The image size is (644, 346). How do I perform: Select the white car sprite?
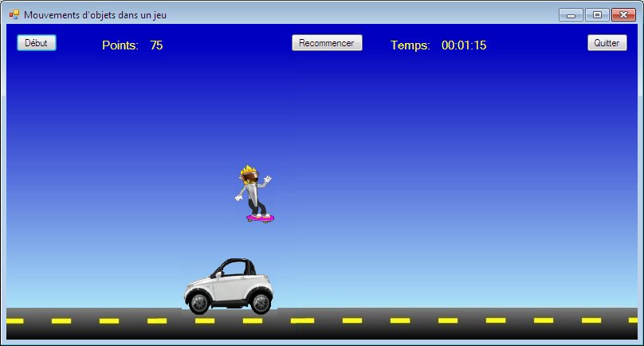pyautogui.click(x=229, y=286)
